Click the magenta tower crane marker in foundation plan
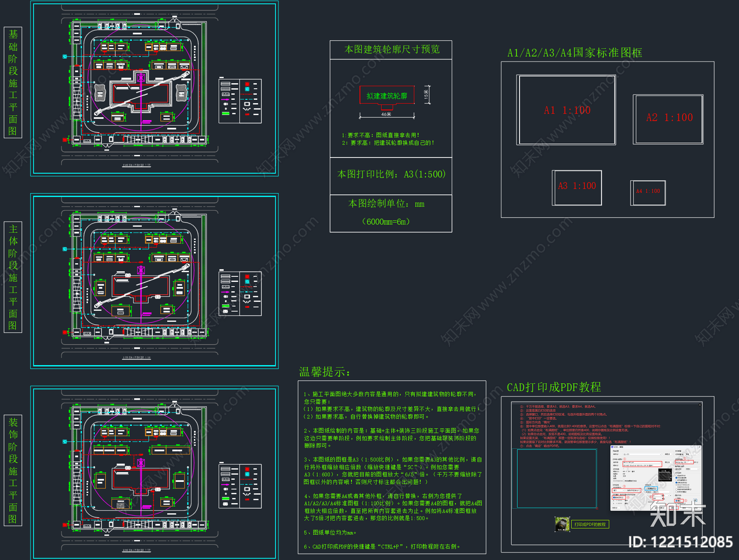This screenshot has width=739, height=560. click(x=141, y=77)
